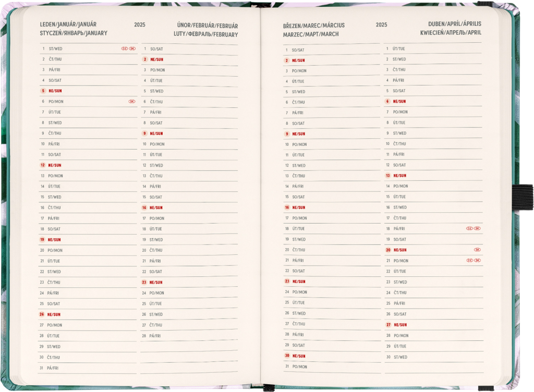Click the CZ badge on April 18
Screen dimensions: 534x392
tap(469, 228)
